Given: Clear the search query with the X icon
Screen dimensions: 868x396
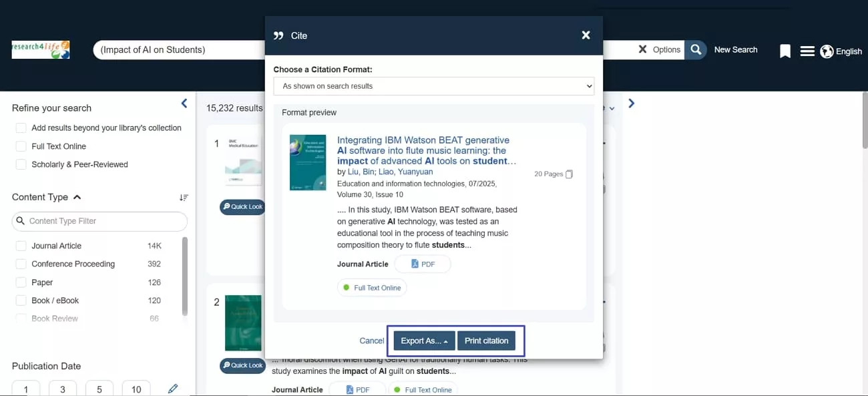Looking at the screenshot, I should pyautogui.click(x=642, y=49).
